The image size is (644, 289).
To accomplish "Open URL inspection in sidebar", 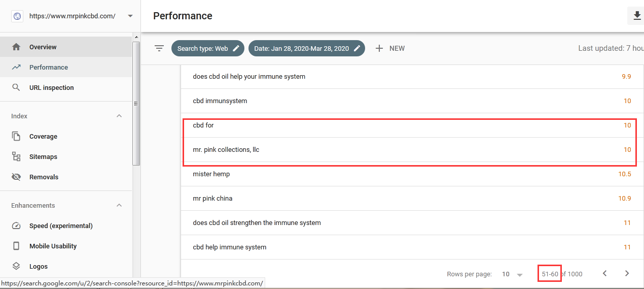I will (x=66, y=87).
